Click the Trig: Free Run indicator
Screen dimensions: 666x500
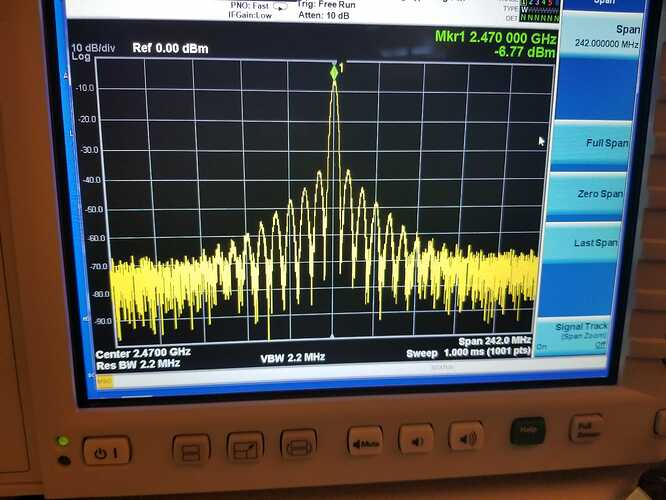point(326,5)
